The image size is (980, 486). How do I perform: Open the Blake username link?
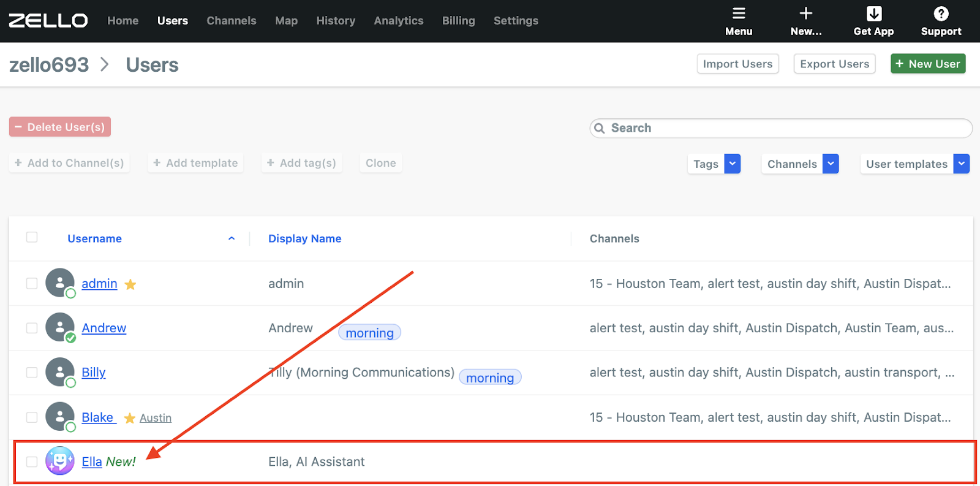pyautogui.click(x=98, y=417)
